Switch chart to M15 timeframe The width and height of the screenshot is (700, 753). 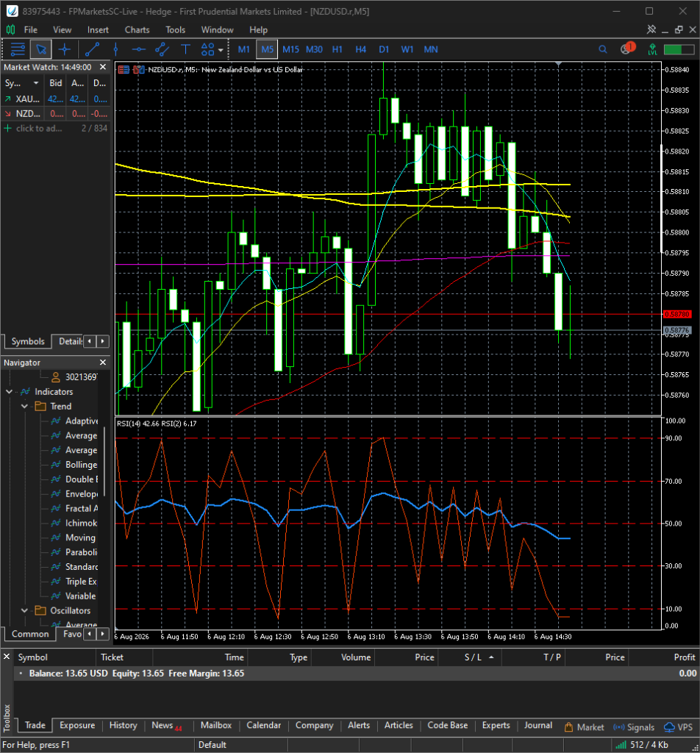pyautogui.click(x=290, y=49)
